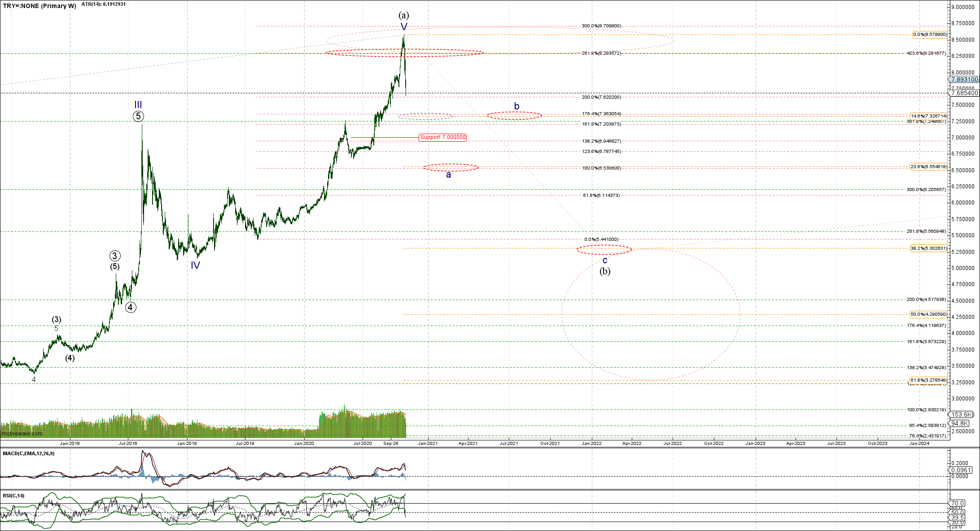Click the red ellipse target near b
Screen dimensions: 980x531
click(514, 116)
